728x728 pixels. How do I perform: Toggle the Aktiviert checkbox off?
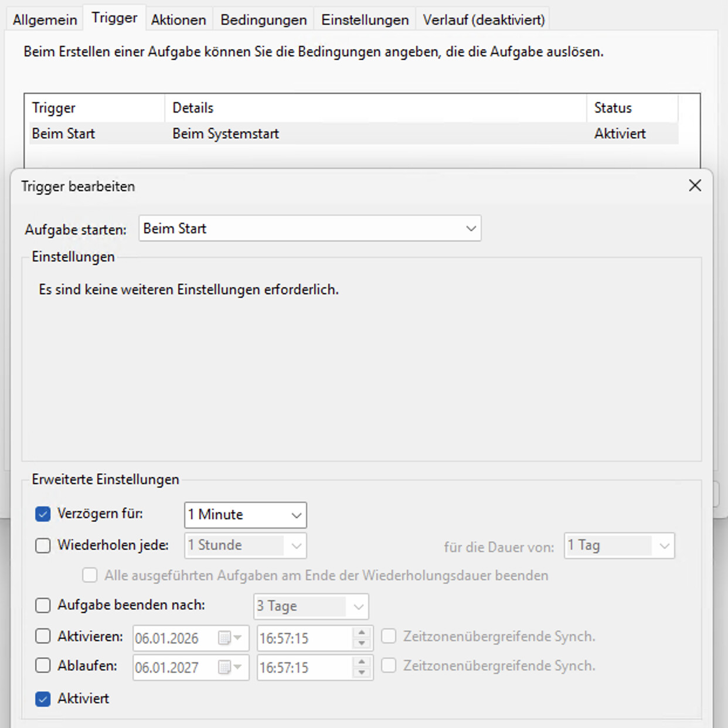coord(43,699)
